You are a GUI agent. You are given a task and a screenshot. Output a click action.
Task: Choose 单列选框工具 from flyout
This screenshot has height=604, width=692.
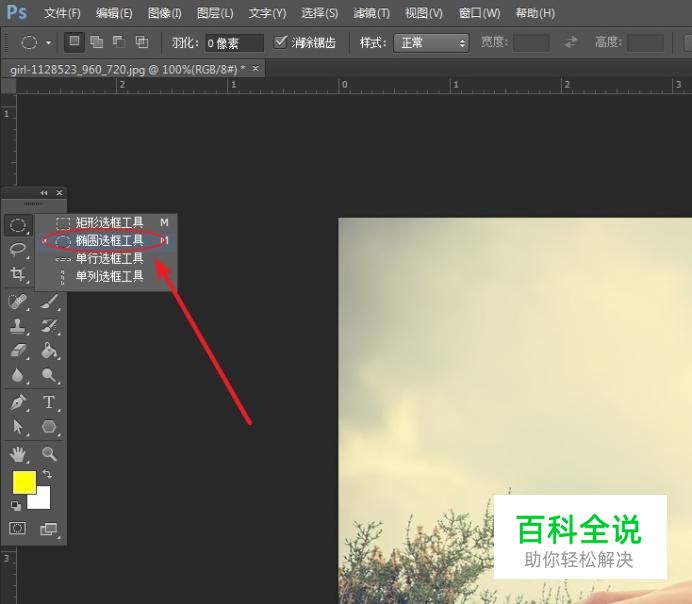[106, 277]
